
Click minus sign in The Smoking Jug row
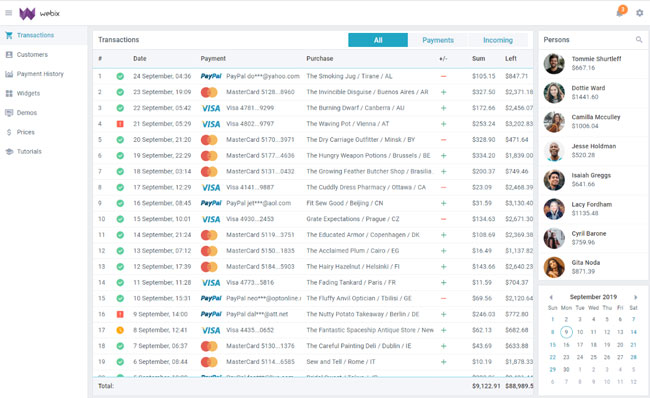tap(443, 76)
